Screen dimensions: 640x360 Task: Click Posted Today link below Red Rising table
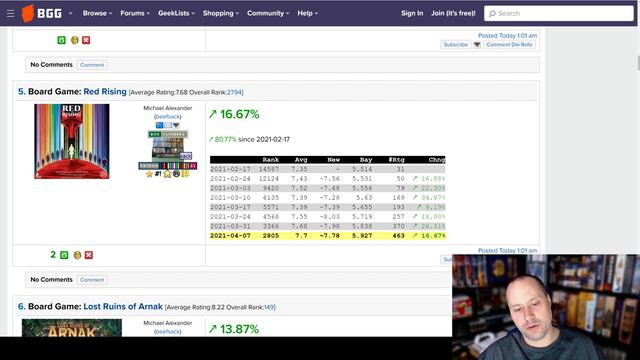[x=507, y=251]
